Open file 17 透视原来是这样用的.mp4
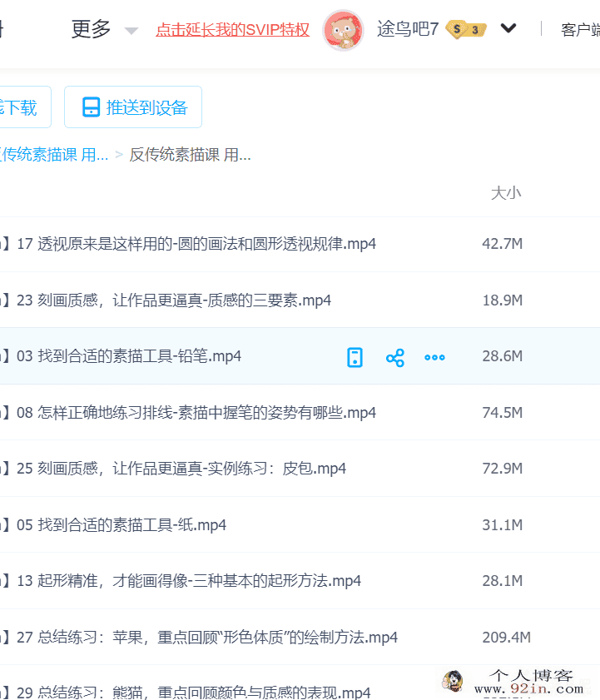 [x=196, y=244]
